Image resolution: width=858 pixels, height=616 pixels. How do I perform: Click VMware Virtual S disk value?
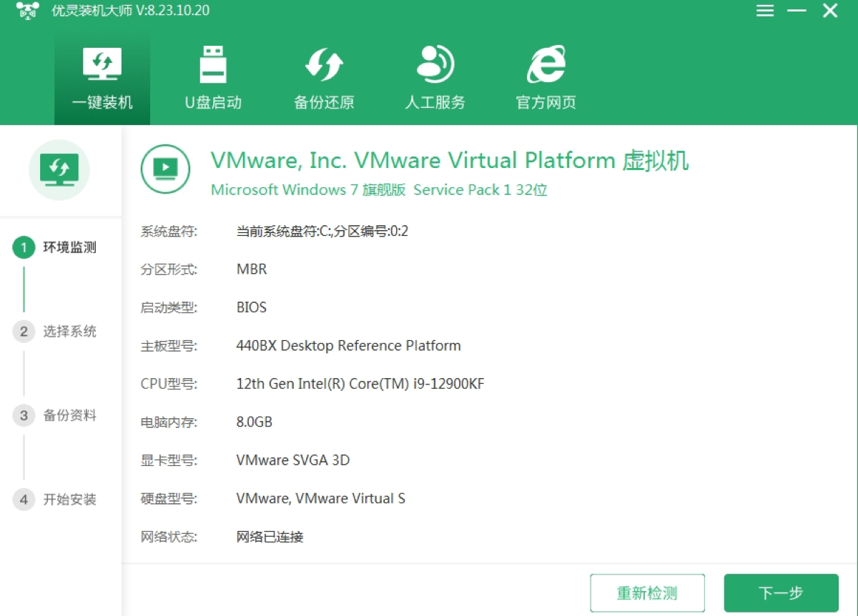coord(321,499)
